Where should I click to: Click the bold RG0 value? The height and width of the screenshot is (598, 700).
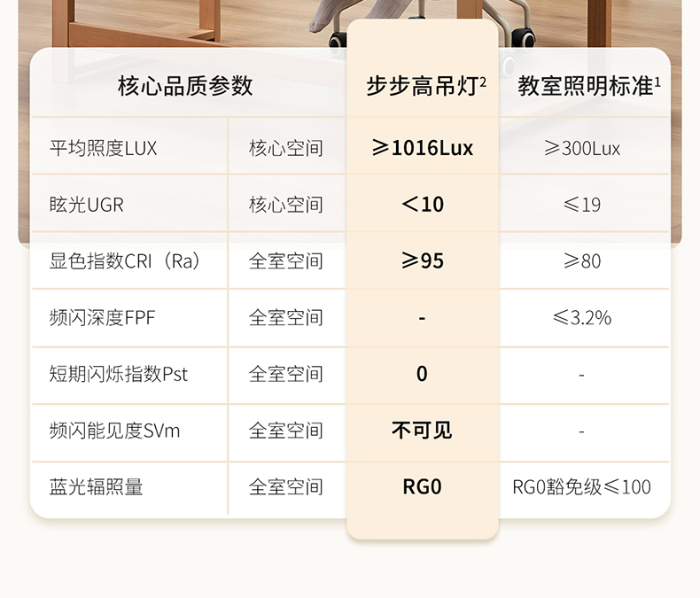pyautogui.click(x=422, y=486)
